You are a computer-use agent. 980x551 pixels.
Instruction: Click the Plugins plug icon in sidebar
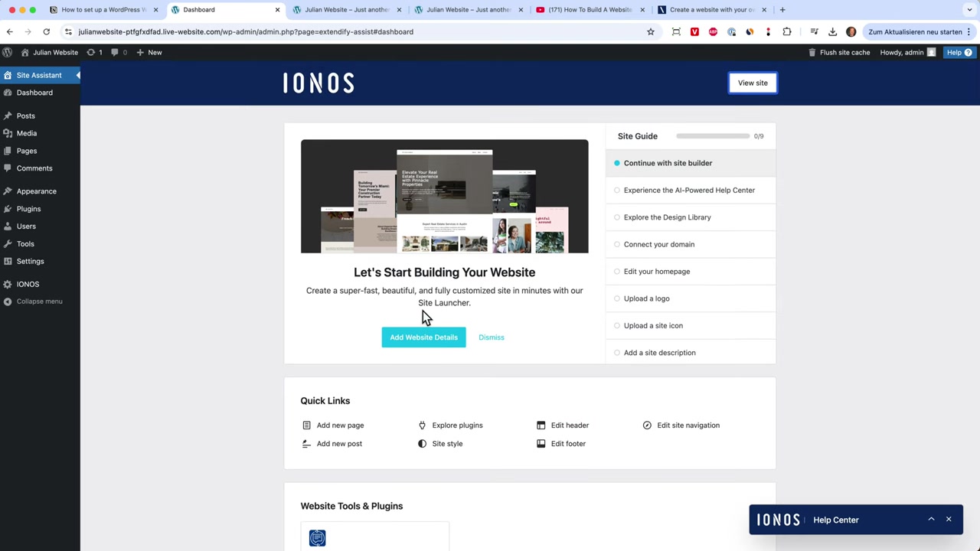[x=8, y=209]
